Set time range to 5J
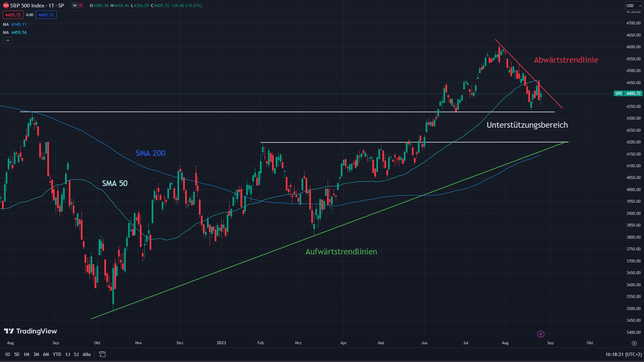 (x=76, y=354)
